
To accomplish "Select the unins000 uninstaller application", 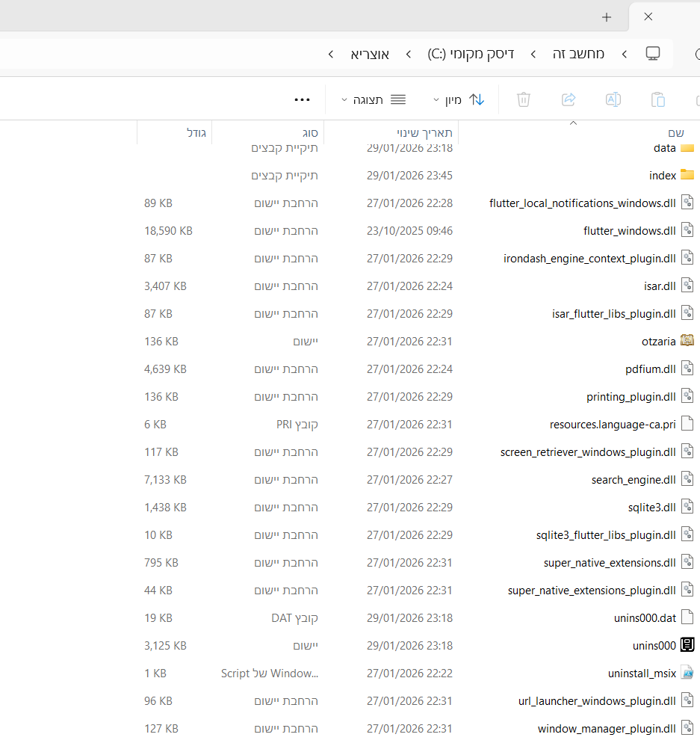I will (654, 646).
